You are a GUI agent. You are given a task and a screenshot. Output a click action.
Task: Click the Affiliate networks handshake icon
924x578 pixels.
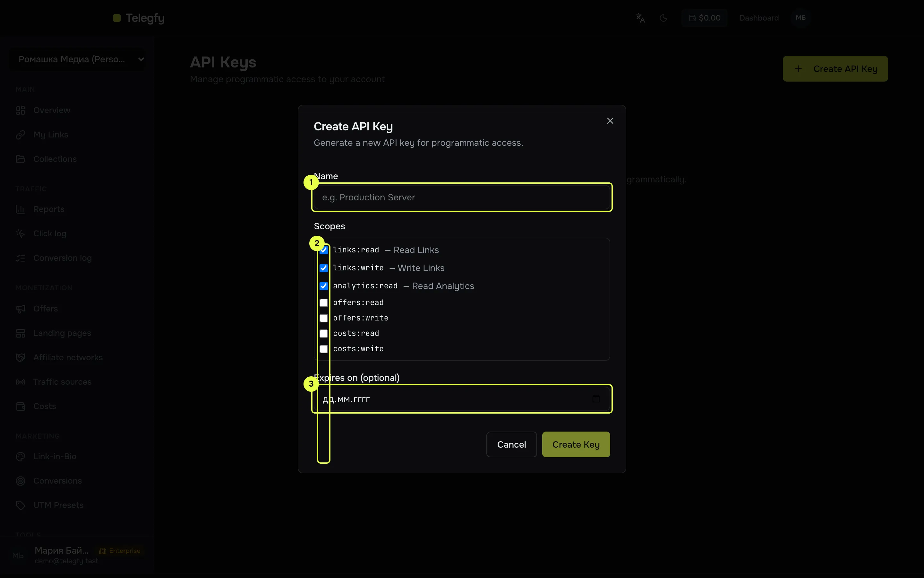[21, 357]
